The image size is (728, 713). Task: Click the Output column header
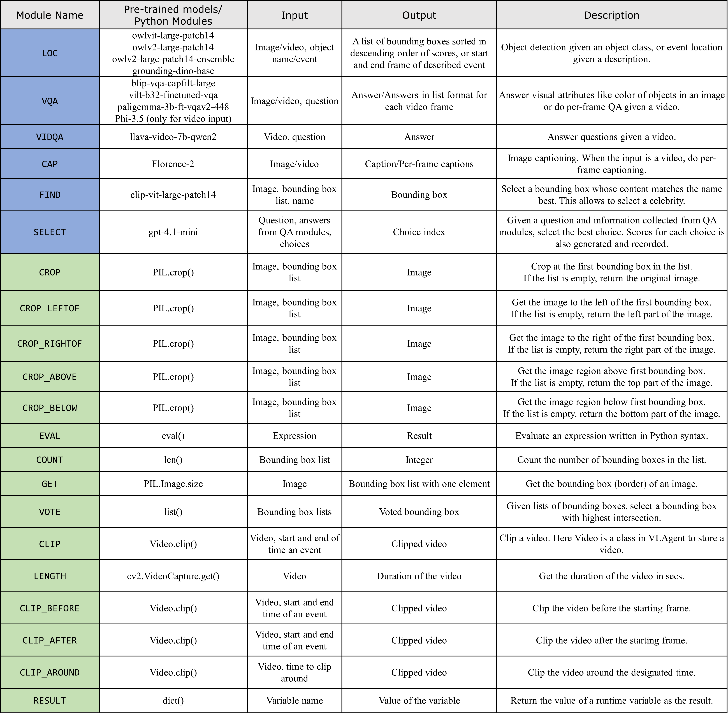(x=419, y=15)
